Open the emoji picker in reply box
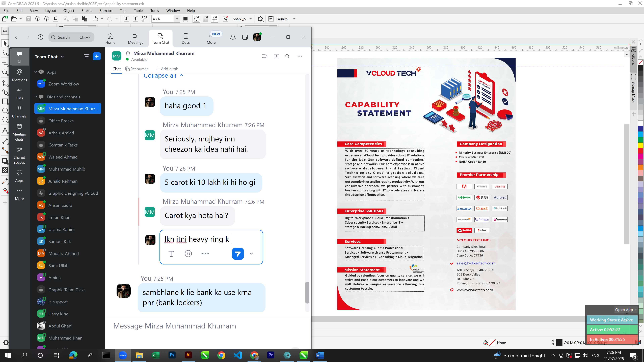This screenshot has height=362, width=644. 188,254
